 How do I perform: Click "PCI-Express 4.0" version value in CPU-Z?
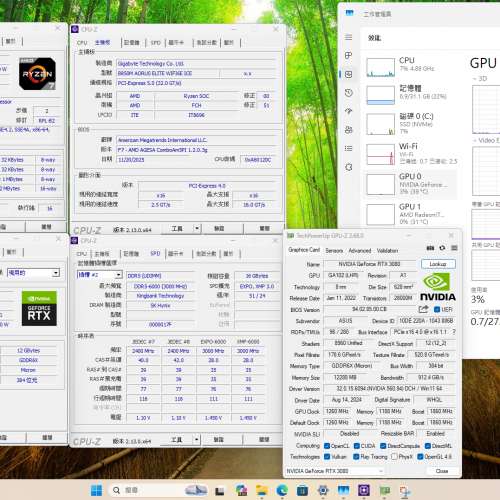tap(207, 186)
